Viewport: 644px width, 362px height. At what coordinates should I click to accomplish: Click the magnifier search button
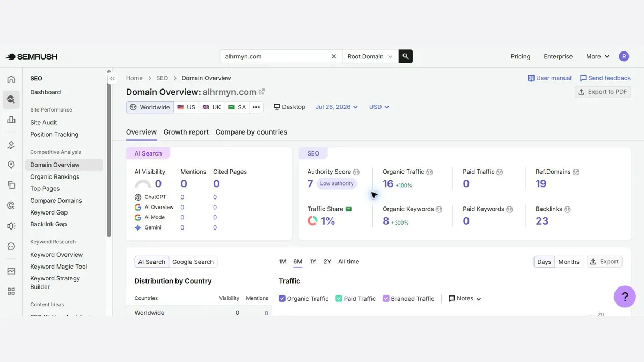406,56
